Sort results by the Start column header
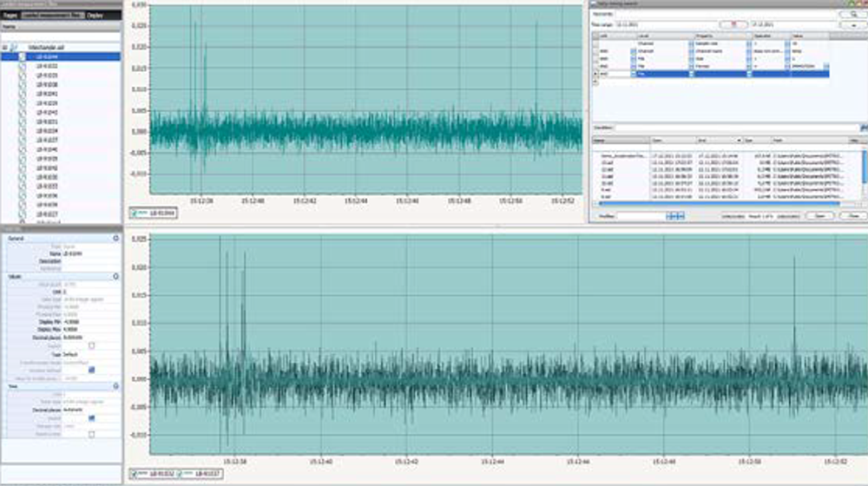The width and height of the screenshot is (868, 486). pyautogui.click(x=673, y=141)
